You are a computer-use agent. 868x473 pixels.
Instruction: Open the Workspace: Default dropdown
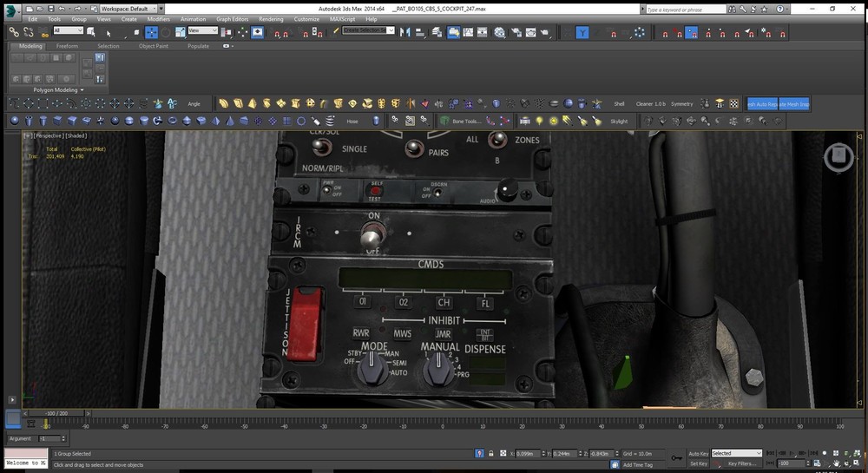tap(130, 8)
